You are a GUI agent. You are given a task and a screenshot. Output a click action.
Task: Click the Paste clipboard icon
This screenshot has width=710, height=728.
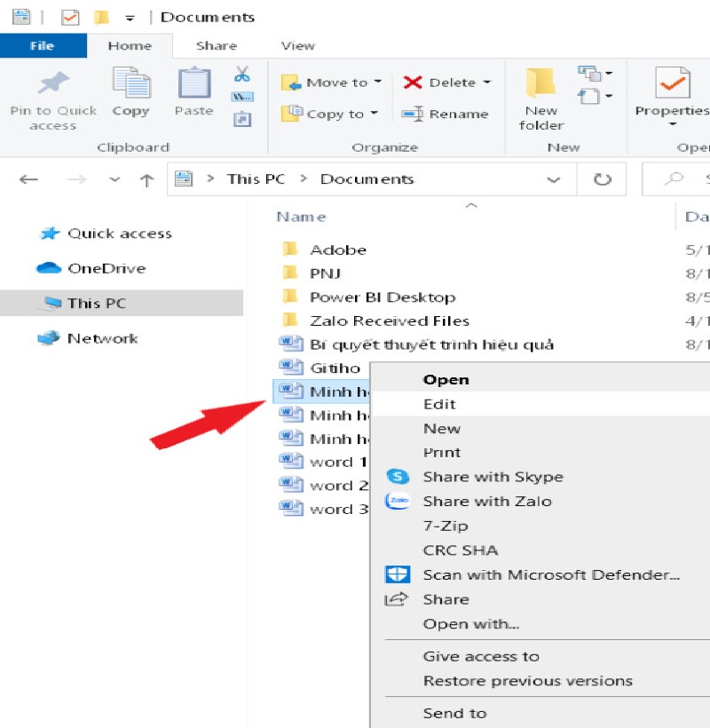pyautogui.click(x=194, y=83)
